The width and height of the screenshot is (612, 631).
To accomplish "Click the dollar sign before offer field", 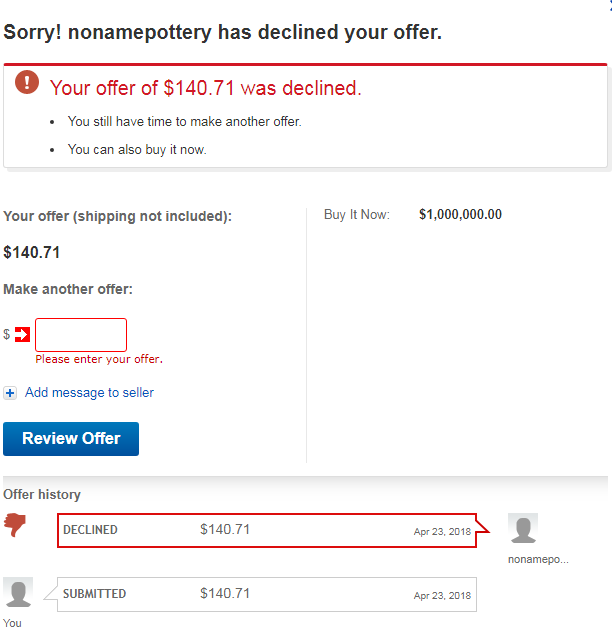I will coord(6,334).
